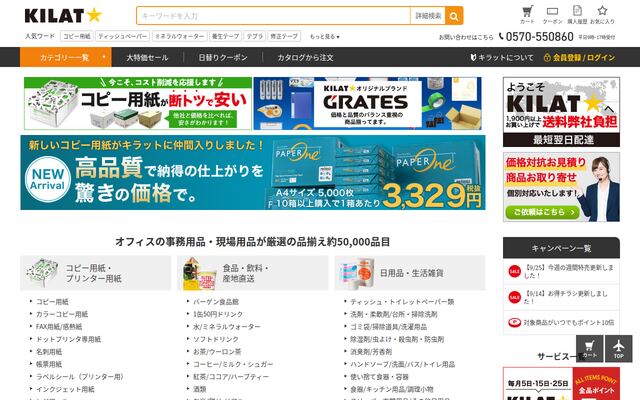Open the cart icon in the header

point(527,15)
